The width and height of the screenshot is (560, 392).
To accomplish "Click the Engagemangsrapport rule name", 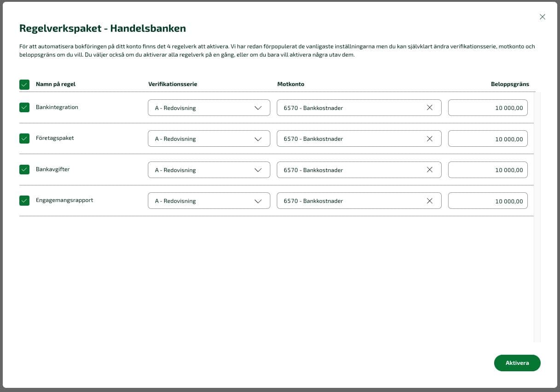I will click(x=64, y=200).
